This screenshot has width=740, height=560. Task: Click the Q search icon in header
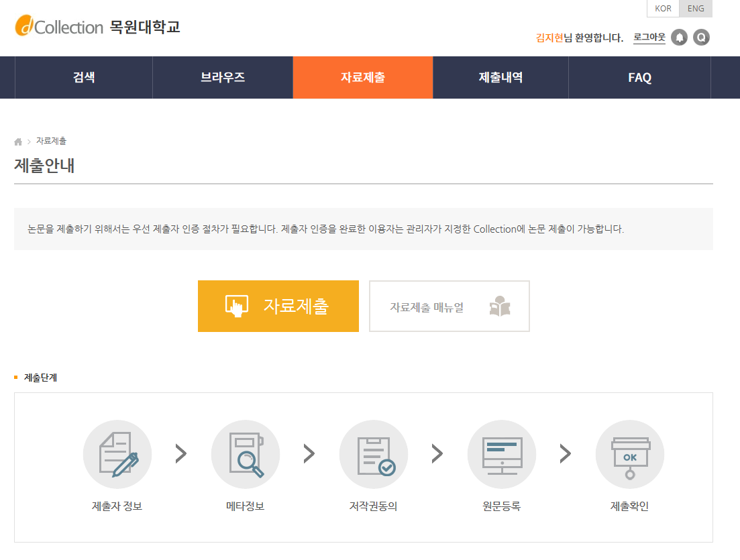(701, 38)
